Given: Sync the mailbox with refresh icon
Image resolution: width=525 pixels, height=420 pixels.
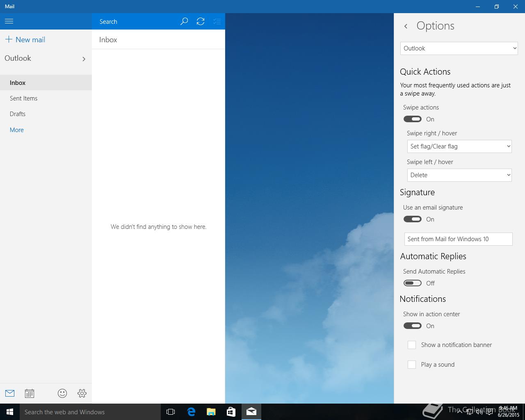Looking at the screenshot, I should pyautogui.click(x=201, y=21).
